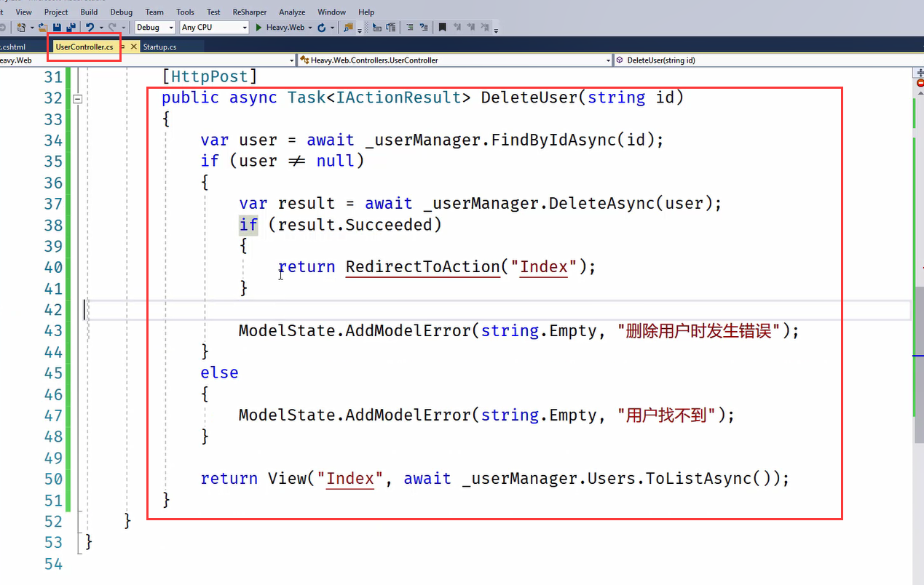
Task: Click the Save All icon
Action: tap(71, 27)
